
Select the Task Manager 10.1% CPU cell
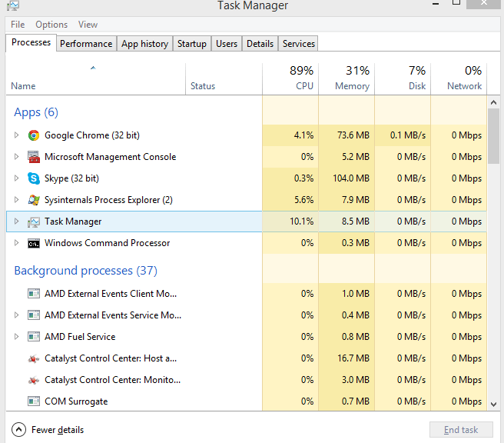click(290, 221)
